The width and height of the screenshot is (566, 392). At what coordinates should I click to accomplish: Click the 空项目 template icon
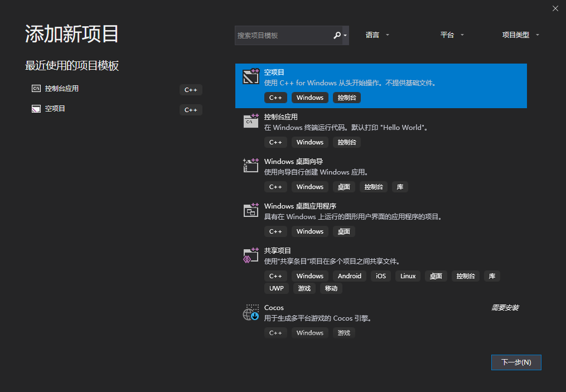point(250,77)
